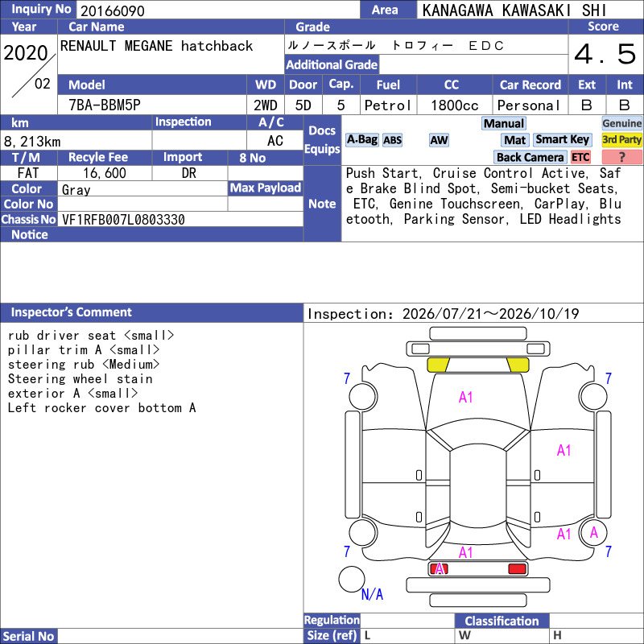This screenshot has width=644, height=644.
Task: Click the A-Bag equipment badge
Action: (x=361, y=139)
